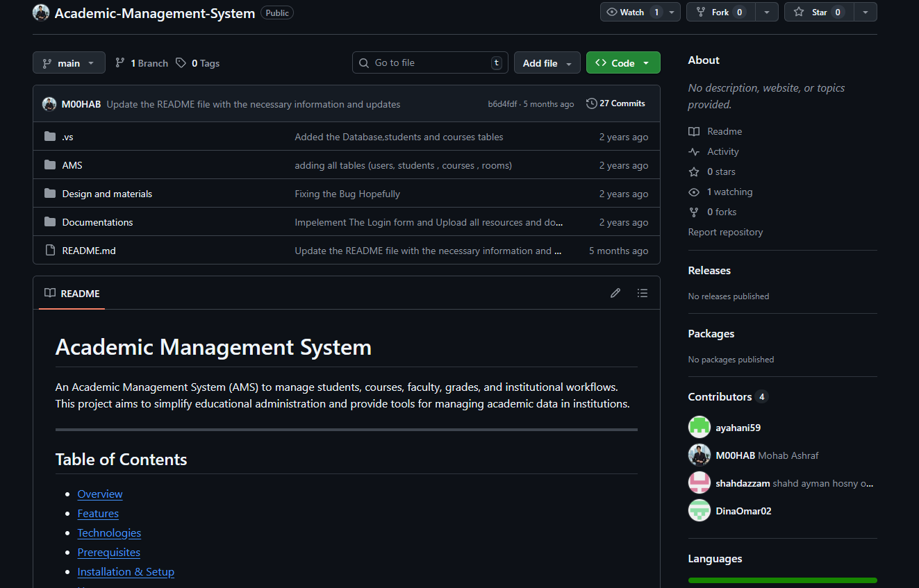
Task: Select the .vs folder icon
Action: (x=49, y=137)
